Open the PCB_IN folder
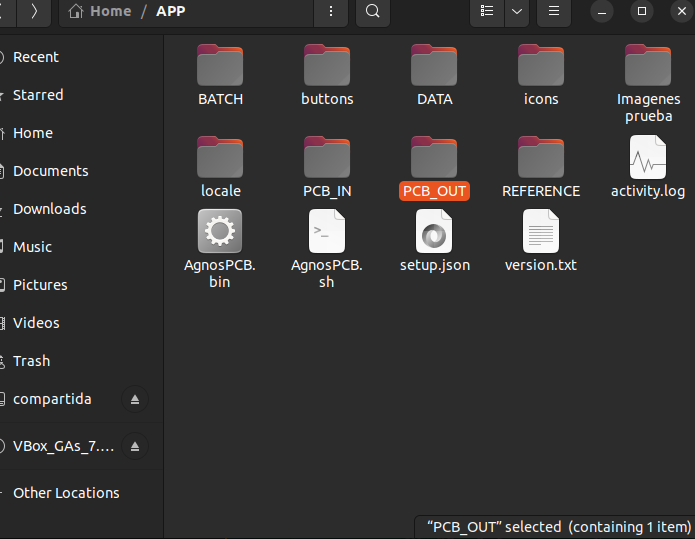Screen dimensions: 695x539 pos(327,158)
